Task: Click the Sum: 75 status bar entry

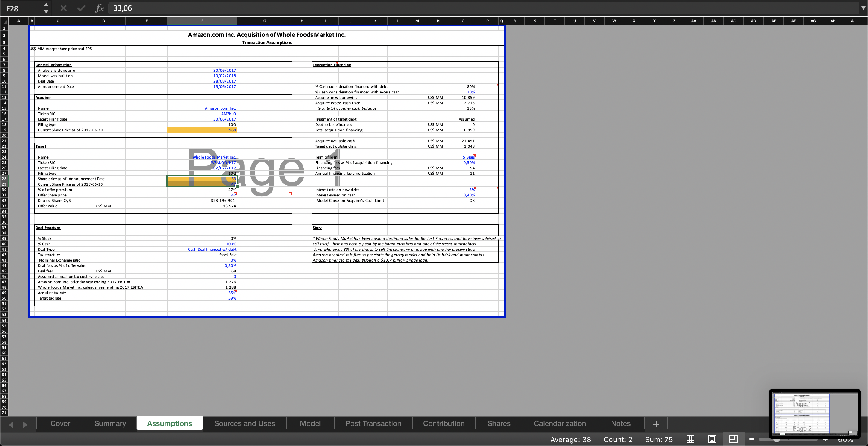Action: 659,440
